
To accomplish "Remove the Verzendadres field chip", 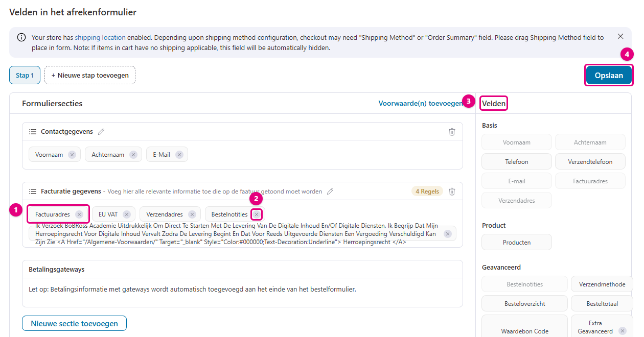I will coord(192,214).
